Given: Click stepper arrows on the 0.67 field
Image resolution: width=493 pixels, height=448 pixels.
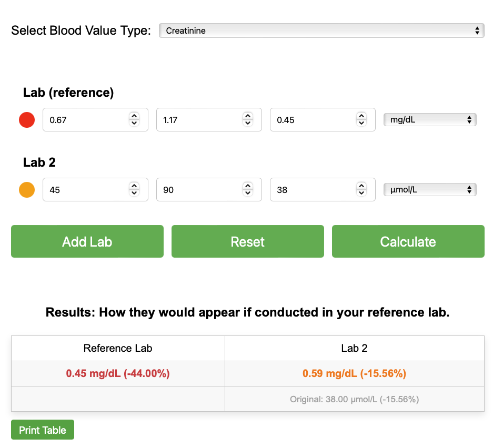Looking at the screenshot, I should [134, 120].
